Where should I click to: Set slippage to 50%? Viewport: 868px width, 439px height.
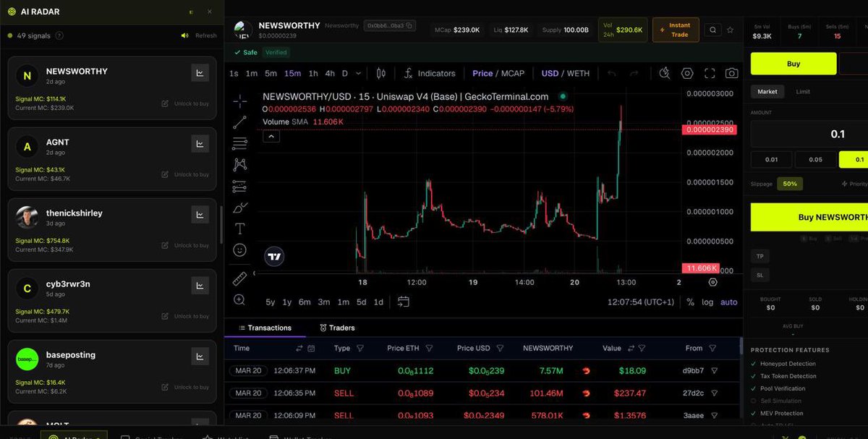coord(789,184)
